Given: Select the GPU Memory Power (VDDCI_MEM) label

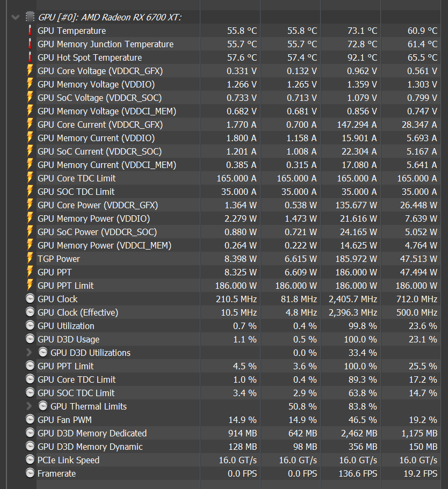Looking at the screenshot, I should click(x=105, y=245).
